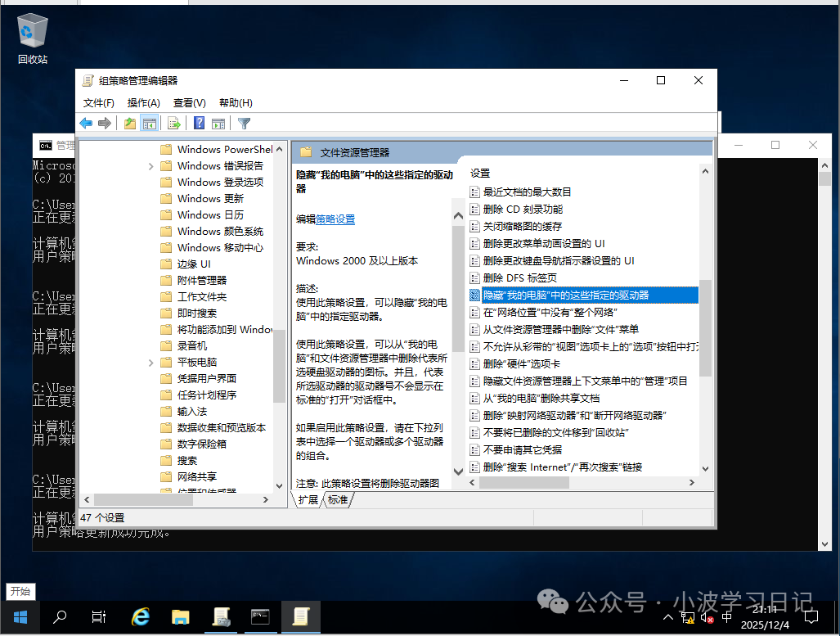Go up one level folder icon
Viewport: 840px width, 636px height.
[130, 124]
